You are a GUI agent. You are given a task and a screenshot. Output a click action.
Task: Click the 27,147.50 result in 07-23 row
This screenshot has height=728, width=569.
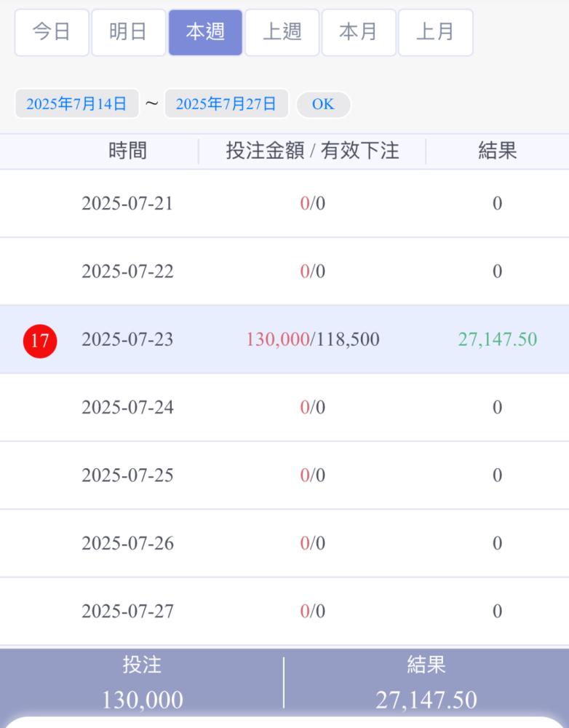498,339
